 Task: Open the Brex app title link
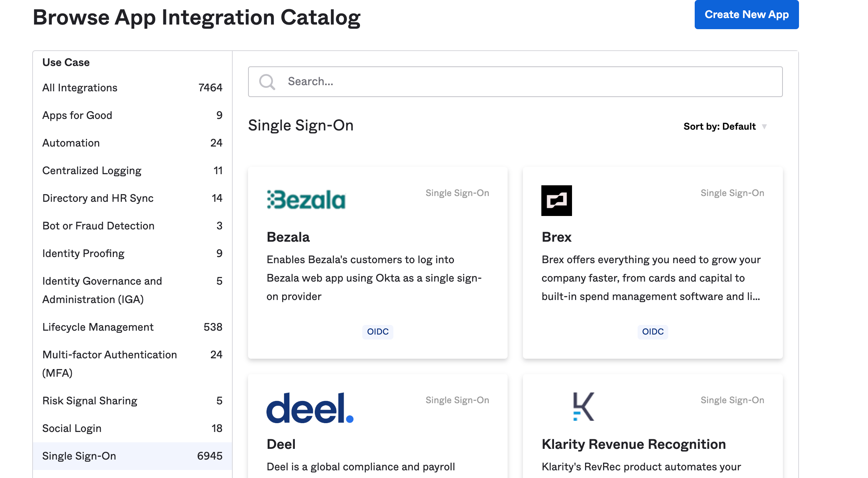point(556,237)
